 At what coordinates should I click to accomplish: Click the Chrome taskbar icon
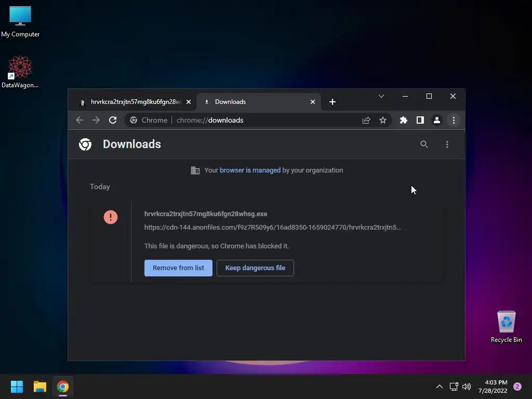click(x=63, y=387)
